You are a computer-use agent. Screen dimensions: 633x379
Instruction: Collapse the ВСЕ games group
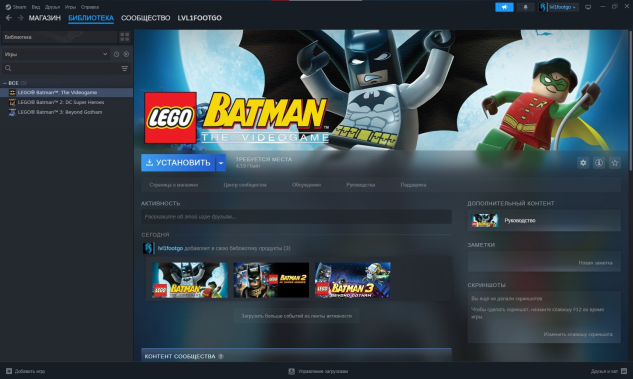(5, 83)
